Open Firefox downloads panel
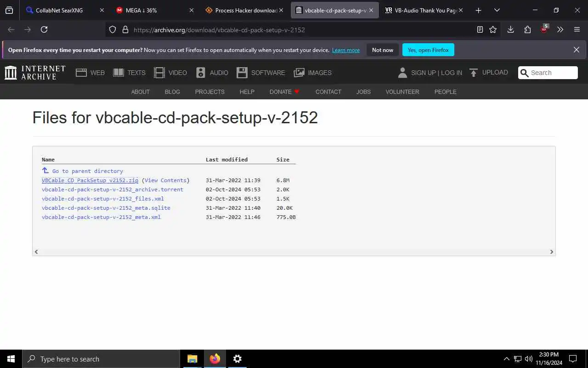 (510, 29)
